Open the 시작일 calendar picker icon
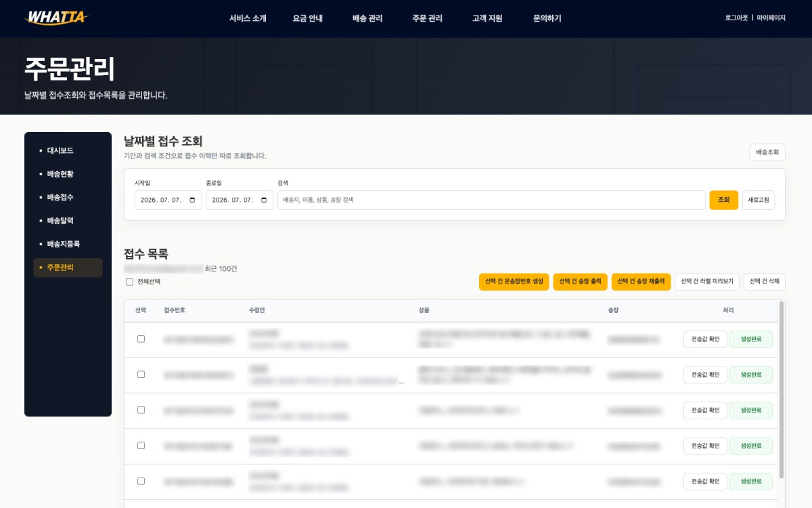The image size is (812, 508). click(193, 200)
